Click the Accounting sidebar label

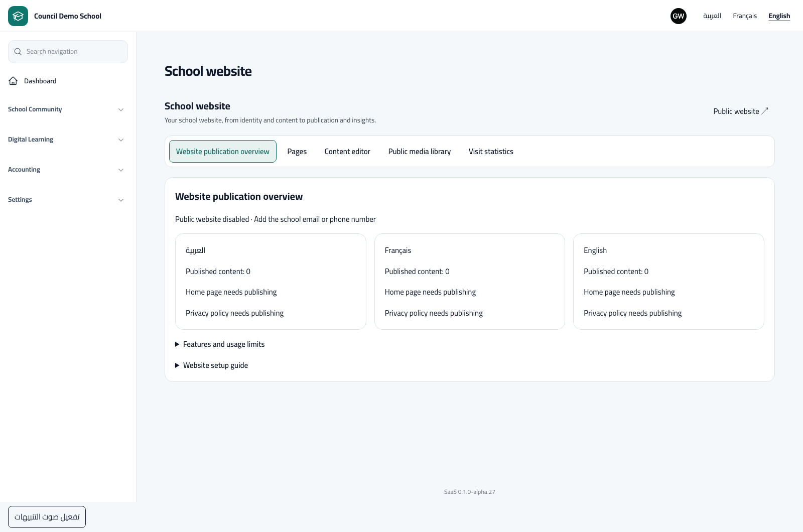coord(24,170)
